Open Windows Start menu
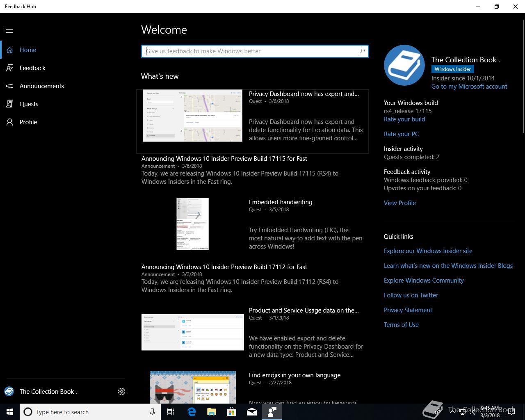This screenshot has height=420, width=525. pyautogui.click(x=10, y=412)
